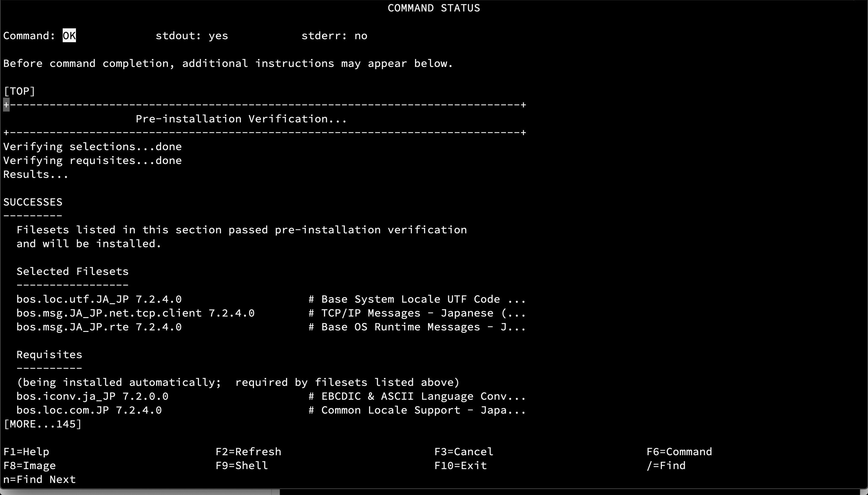The height and width of the screenshot is (495, 868).
Task: Click the /=Find option
Action: [x=665, y=465]
